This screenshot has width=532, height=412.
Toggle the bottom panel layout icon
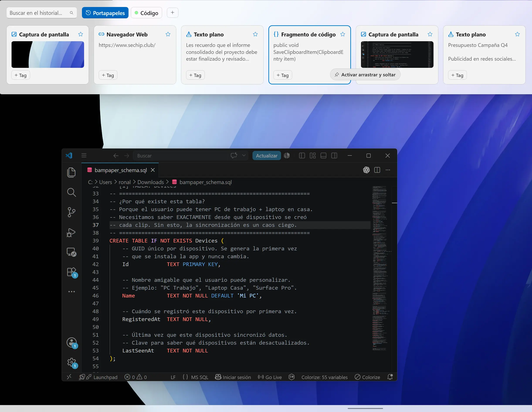(324, 156)
